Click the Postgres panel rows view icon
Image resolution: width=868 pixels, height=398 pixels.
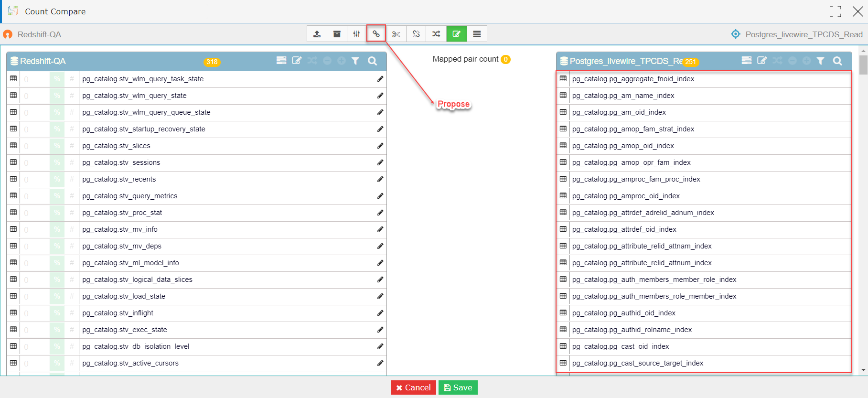(747, 61)
